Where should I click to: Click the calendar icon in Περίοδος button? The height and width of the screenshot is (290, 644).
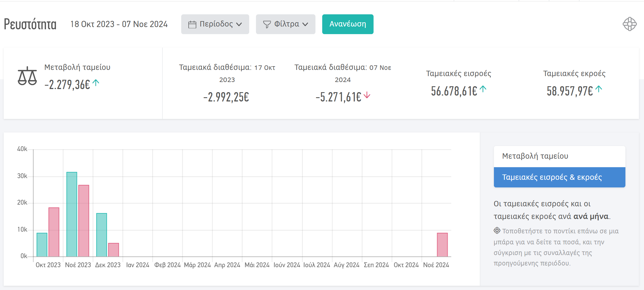(192, 25)
